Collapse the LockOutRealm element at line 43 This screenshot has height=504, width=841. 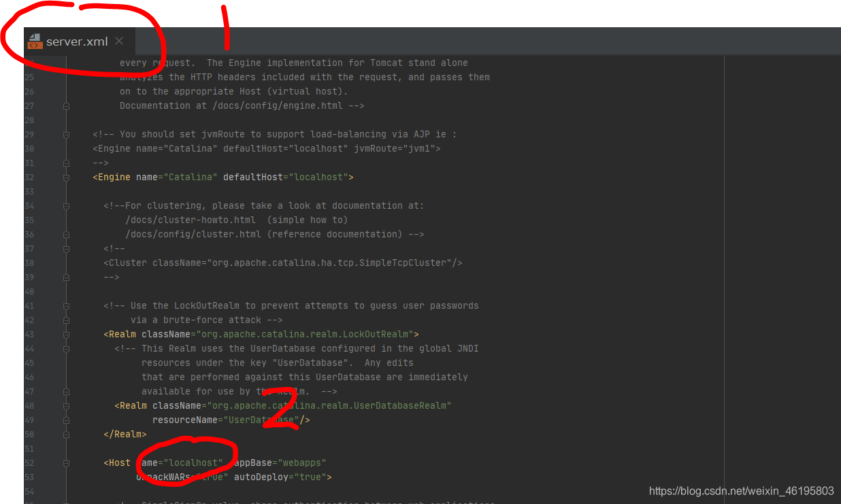[x=66, y=334]
